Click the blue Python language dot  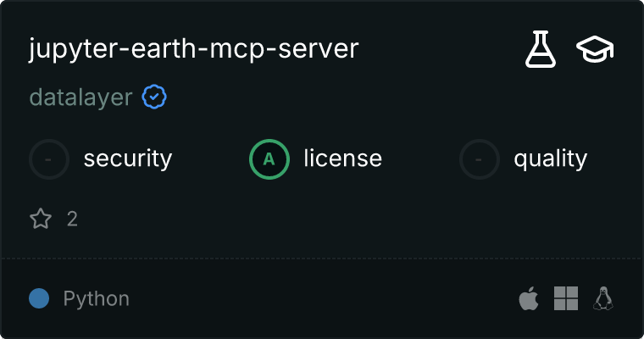coord(39,298)
